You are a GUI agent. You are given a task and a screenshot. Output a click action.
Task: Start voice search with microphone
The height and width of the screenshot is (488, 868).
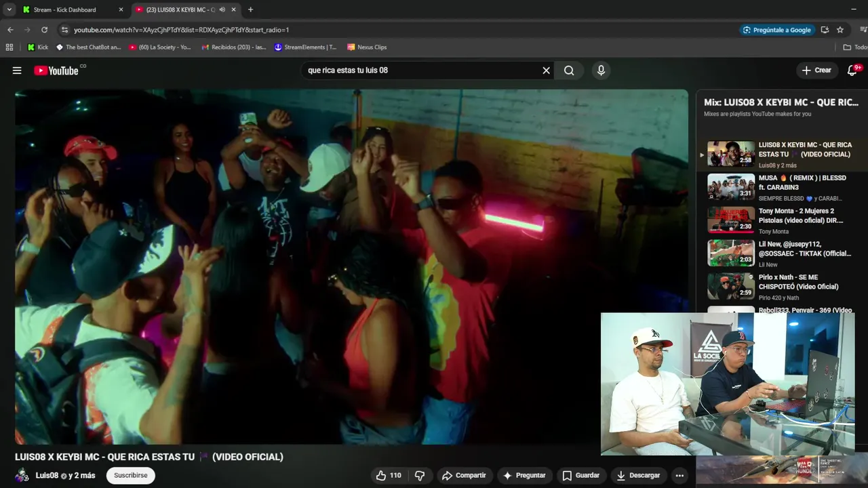601,70
